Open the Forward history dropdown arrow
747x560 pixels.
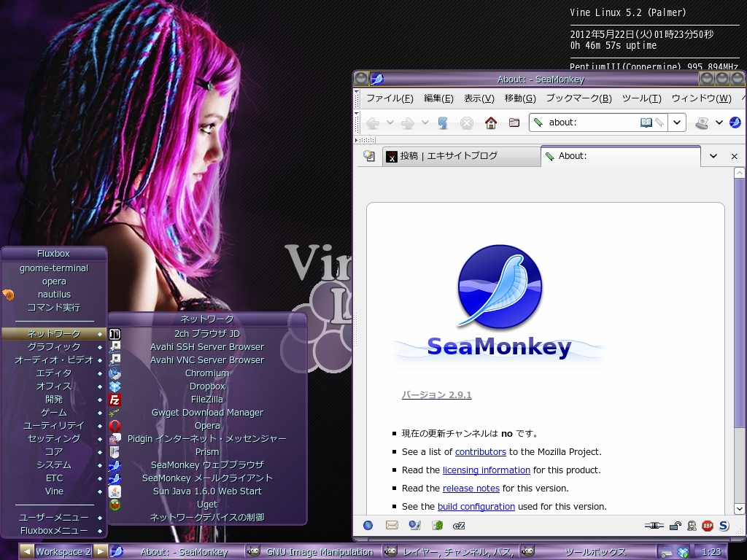(425, 122)
